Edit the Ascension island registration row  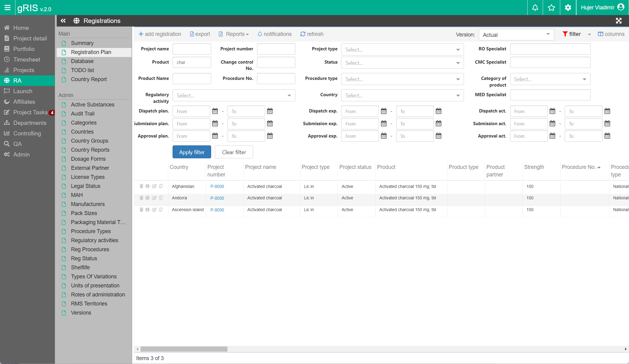[x=154, y=210]
